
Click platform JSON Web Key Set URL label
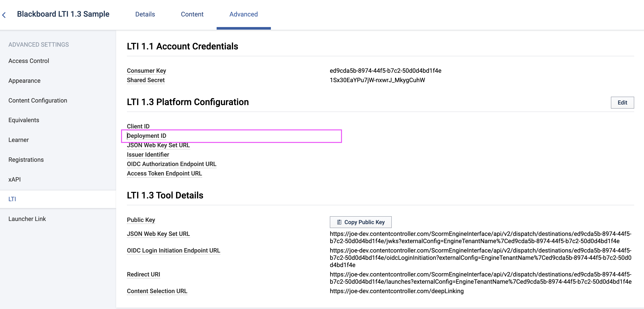tap(158, 145)
